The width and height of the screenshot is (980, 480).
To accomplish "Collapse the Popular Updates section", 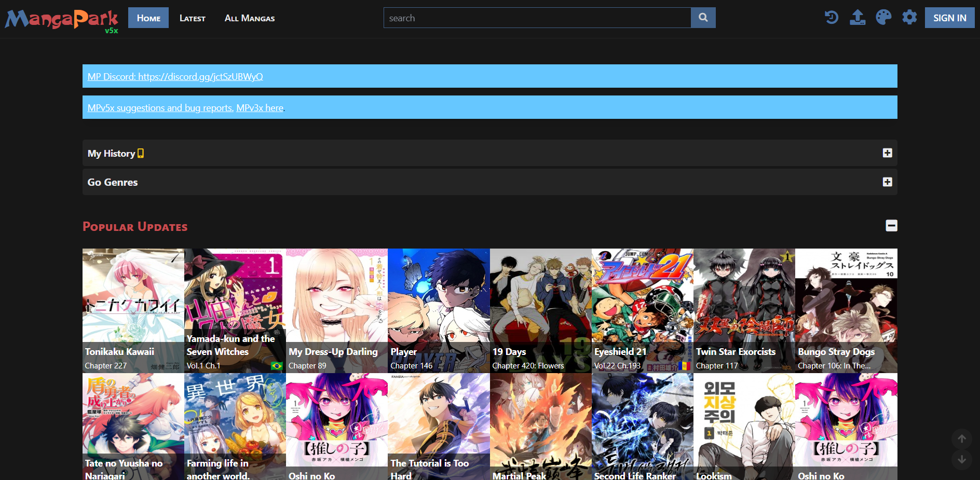I will click(891, 226).
